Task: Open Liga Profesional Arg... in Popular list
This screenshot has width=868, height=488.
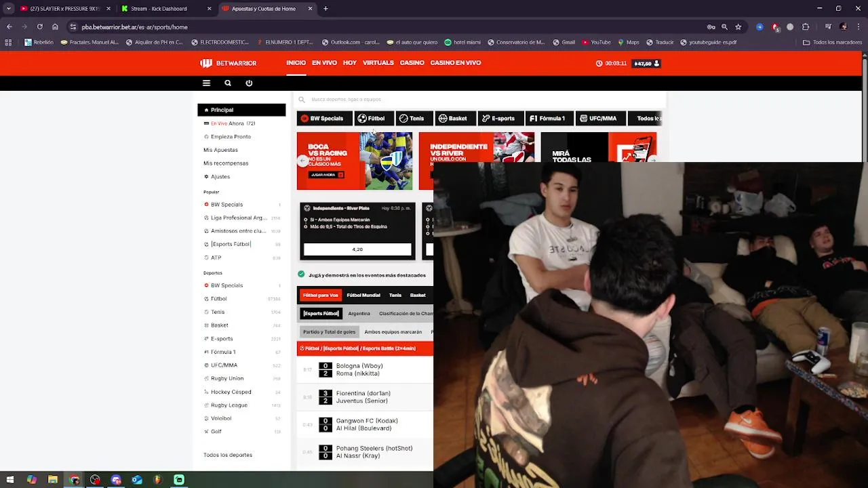Action: tap(241, 218)
